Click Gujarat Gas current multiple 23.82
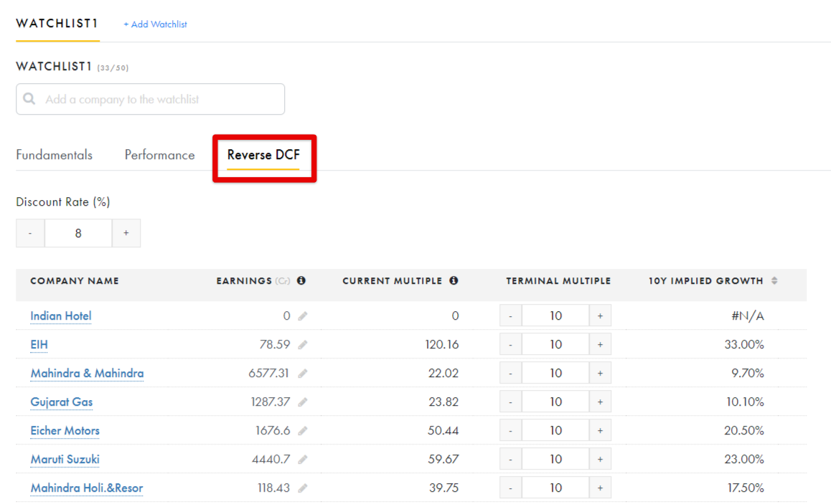Viewport: 831px width, 504px height. [443, 401]
